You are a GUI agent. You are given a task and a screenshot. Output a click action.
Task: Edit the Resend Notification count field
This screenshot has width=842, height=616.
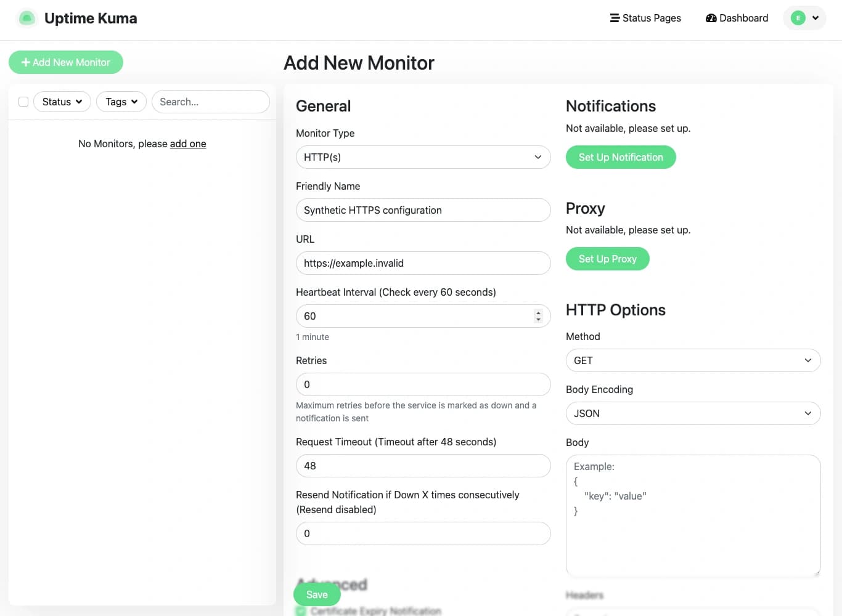423,533
